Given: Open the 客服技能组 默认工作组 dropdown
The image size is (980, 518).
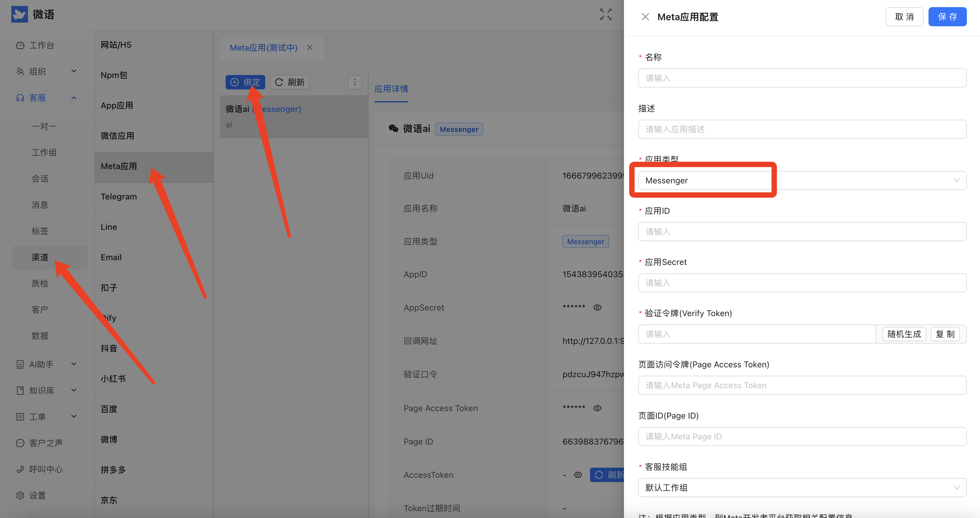Looking at the screenshot, I should (x=802, y=488).
